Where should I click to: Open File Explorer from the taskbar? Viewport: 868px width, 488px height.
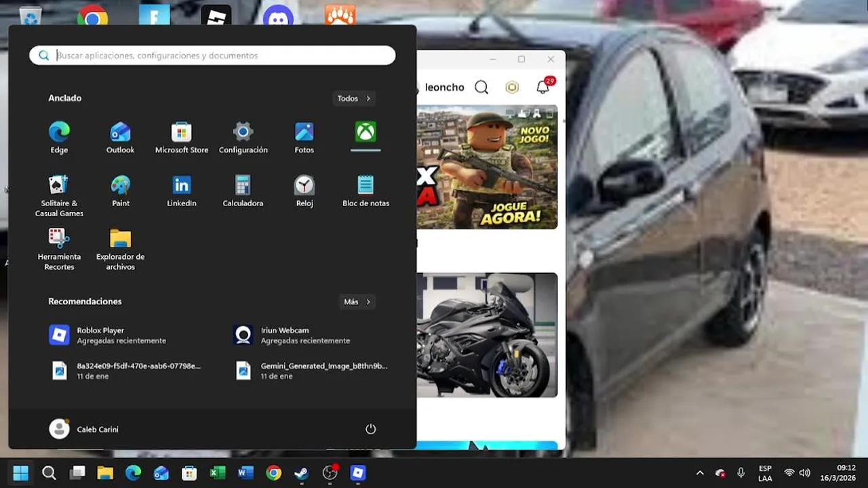click(x=105, y=472)
